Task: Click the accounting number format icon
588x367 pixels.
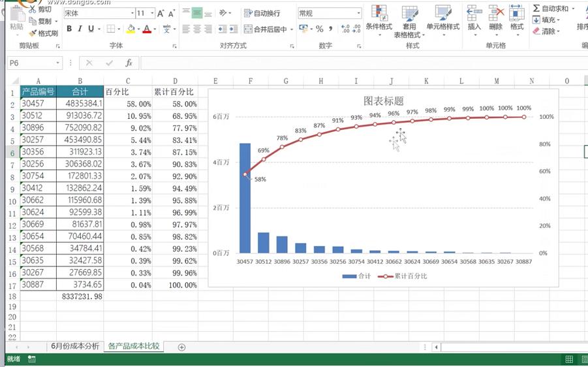Action: [303, 29]
